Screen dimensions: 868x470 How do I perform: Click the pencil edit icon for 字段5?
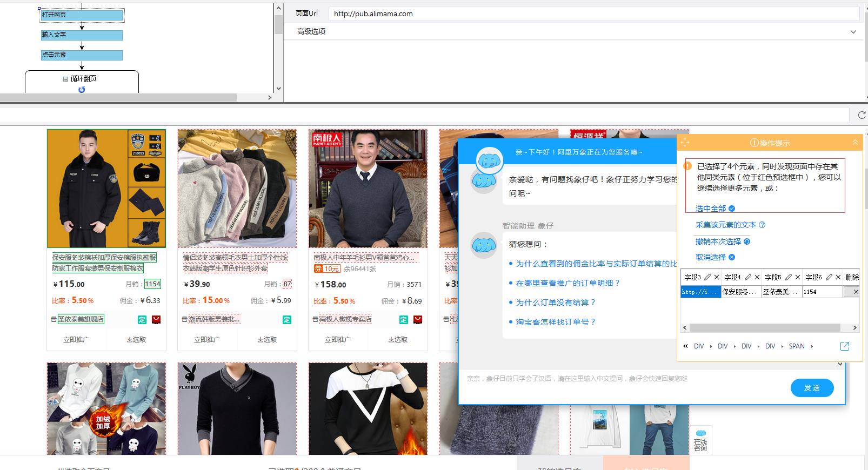click(789, 277)
